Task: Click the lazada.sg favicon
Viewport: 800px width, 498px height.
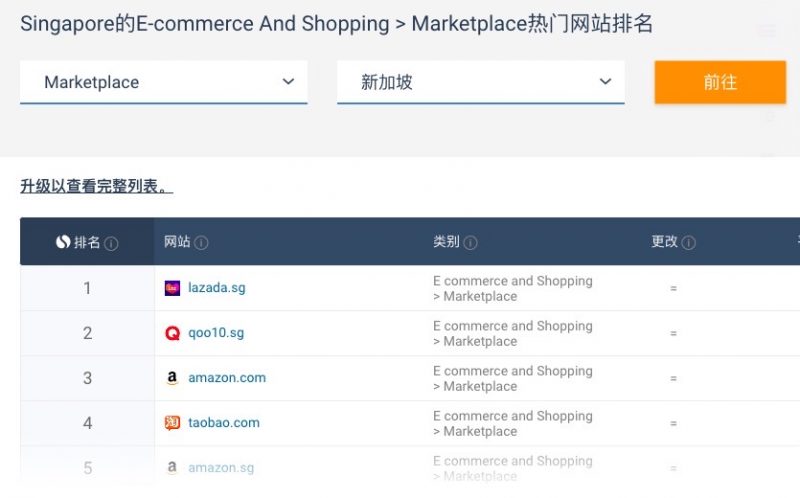Action: pyautogui.click(x=172, y=288)
